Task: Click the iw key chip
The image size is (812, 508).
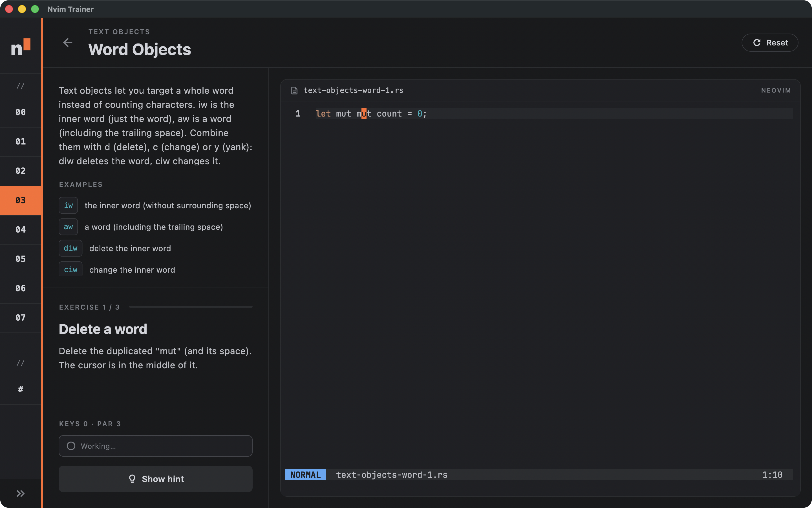Action: coord(68,205)
